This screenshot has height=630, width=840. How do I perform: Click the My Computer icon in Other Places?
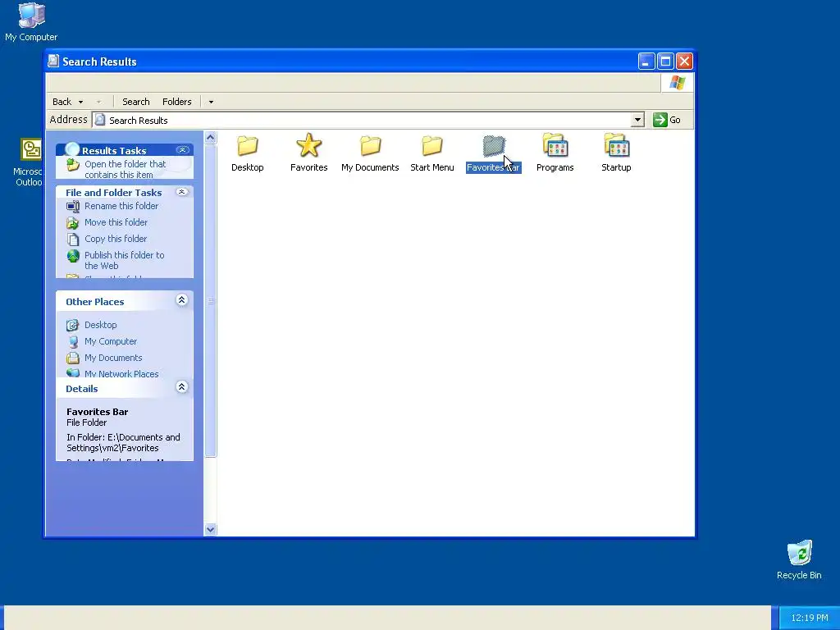73,342
